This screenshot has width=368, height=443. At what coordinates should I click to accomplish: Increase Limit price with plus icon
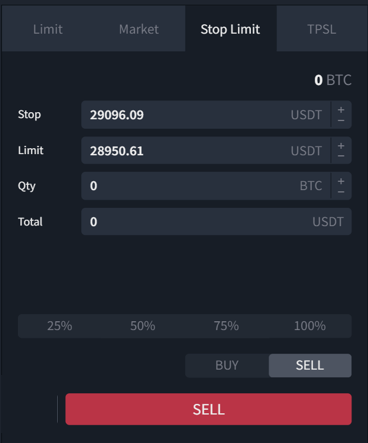tap(341, 146)
